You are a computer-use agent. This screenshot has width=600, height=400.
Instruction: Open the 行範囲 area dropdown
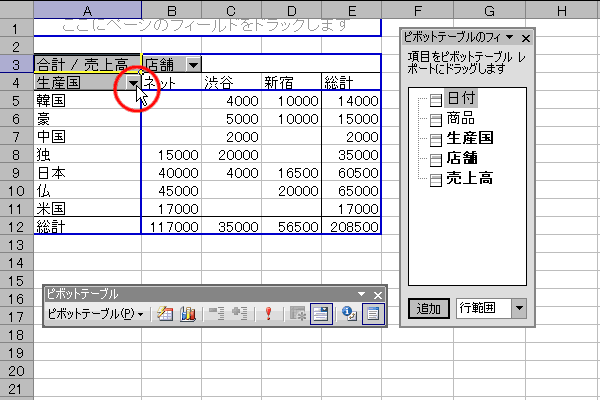519,309
